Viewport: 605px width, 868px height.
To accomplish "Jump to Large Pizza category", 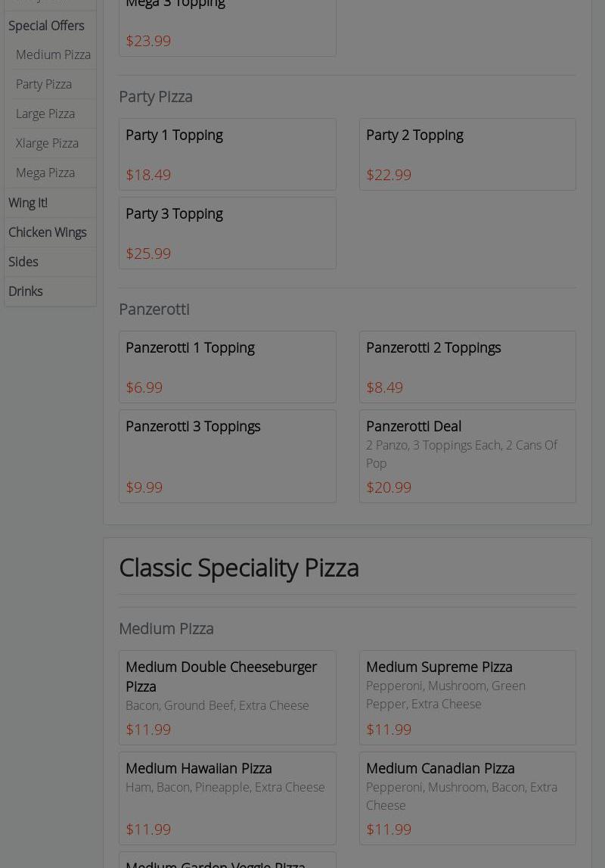I will click(x=45, y=114).
